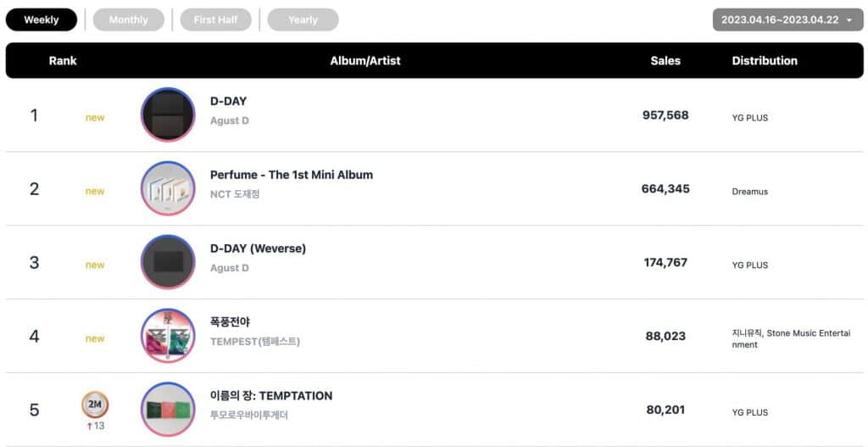Click the Rank column header
Image resolution: width=868 pixels, height=447 pixels.
[63, 61]
